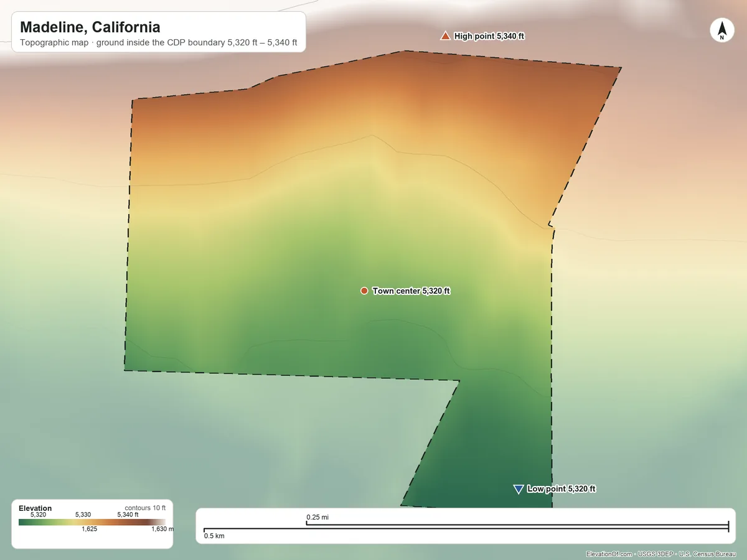The height and width of the screenshot is (560, 747).
Task: Click the 'Town center 5,320 ft' label
Action: pos(411,291)
